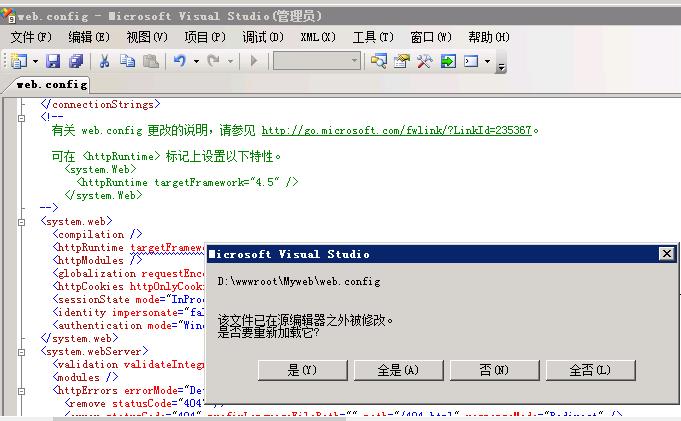Open the go.microsoft.com fwlink hyperlink
This screenshot has height=421, width=681.
[397, 130]
